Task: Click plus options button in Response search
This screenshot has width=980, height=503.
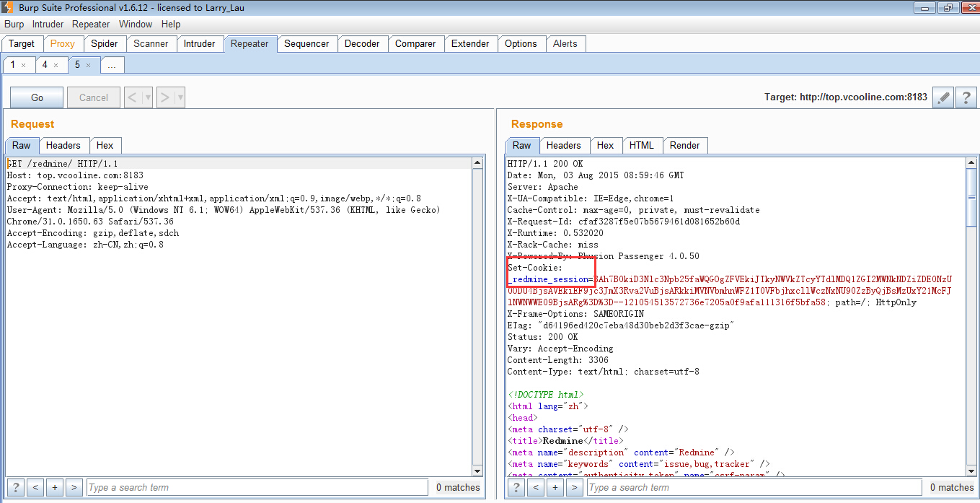Action: tap(555, 487)
